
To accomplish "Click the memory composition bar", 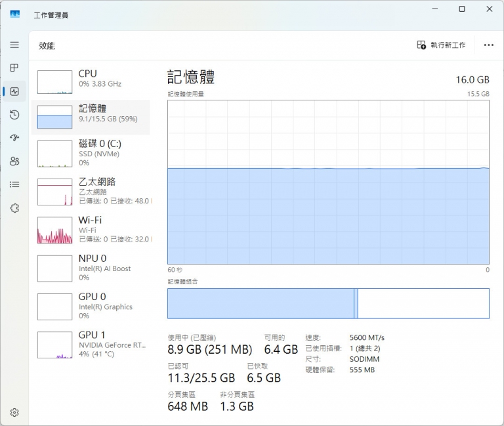I will 328,303.
